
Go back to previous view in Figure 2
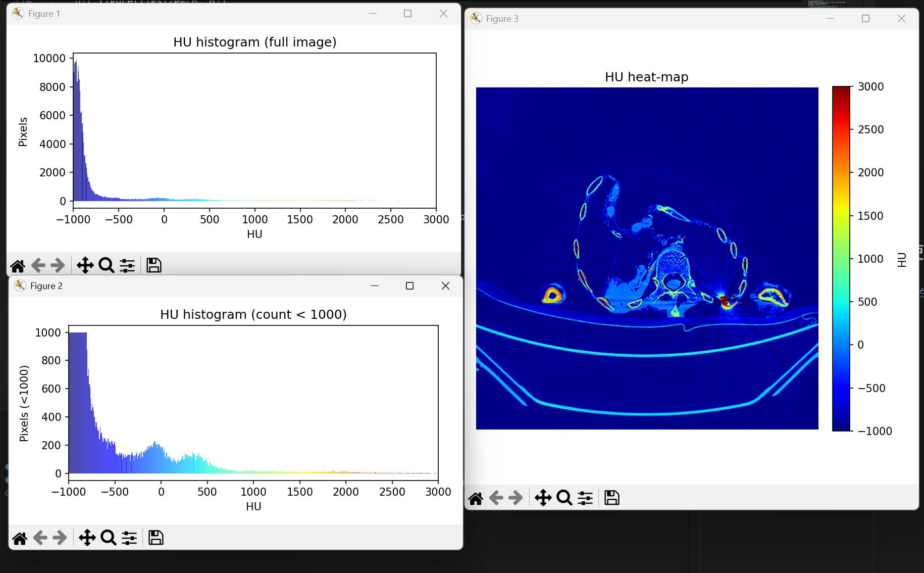click(40, 538)
